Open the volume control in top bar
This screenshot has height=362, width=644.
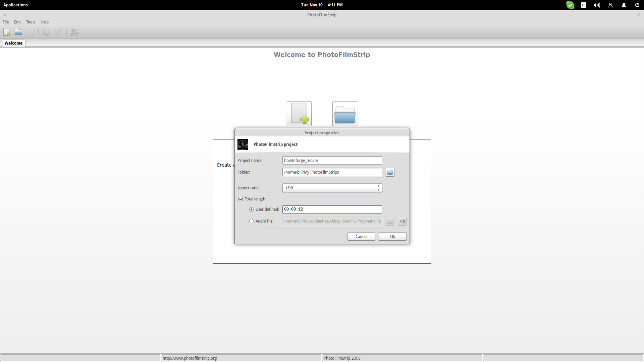pyautogui.click(x=597, y=5)
